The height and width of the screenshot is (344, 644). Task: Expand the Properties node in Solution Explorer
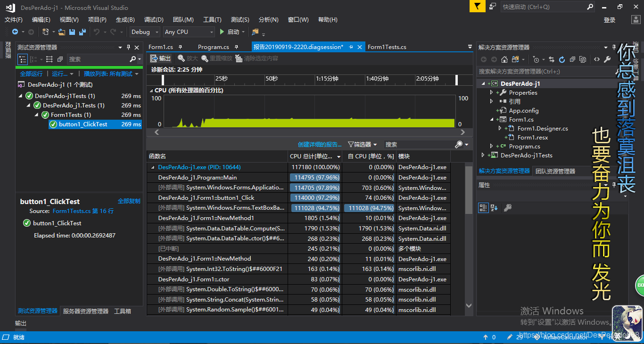pyautogui.click(x=492, y=93)
